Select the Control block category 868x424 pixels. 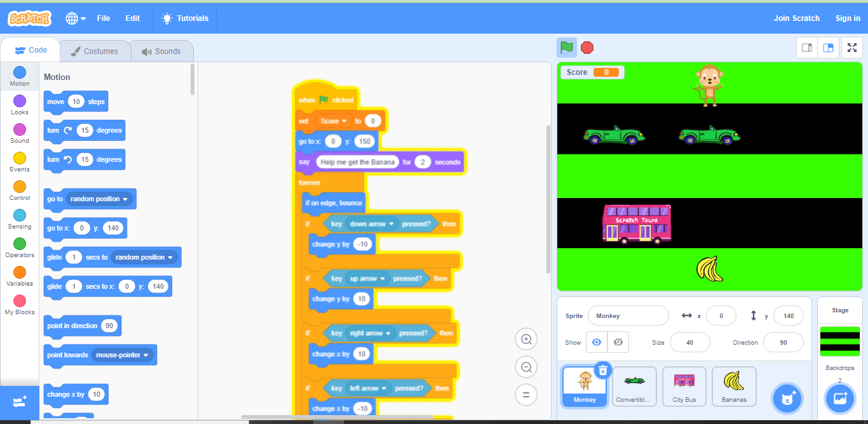click(20, 190)
